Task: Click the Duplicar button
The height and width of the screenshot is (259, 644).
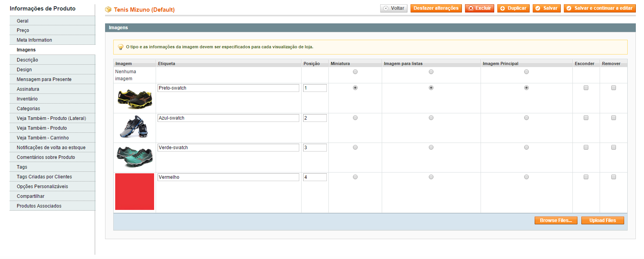Action: point(513,8)
